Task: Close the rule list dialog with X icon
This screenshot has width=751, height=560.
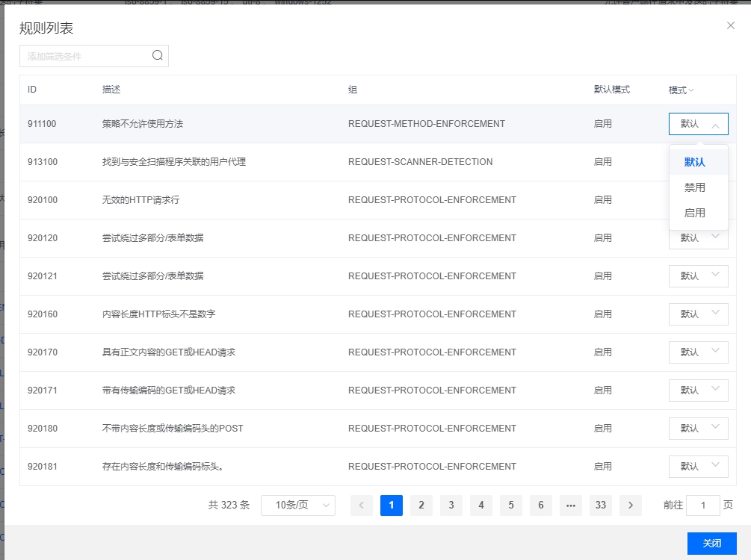Action: pyautogui.click(x=730, y=25)
